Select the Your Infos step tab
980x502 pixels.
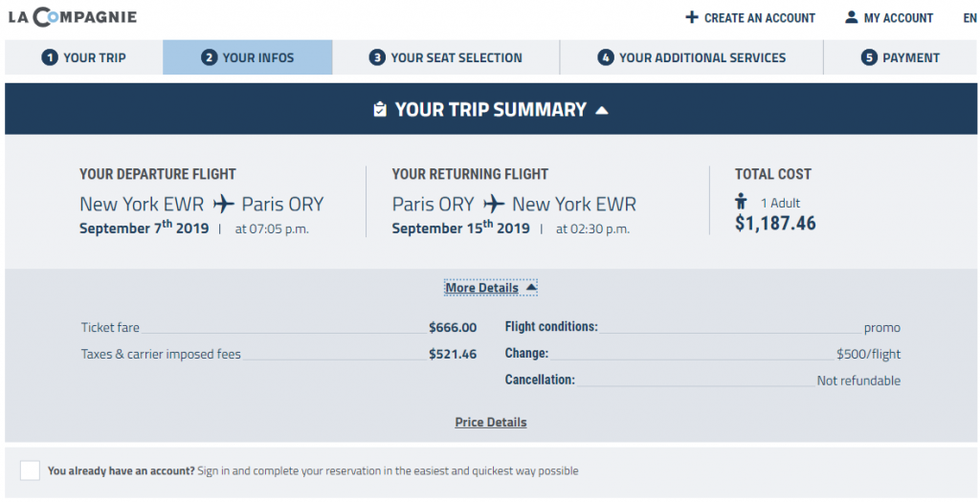tap(248, 57)
